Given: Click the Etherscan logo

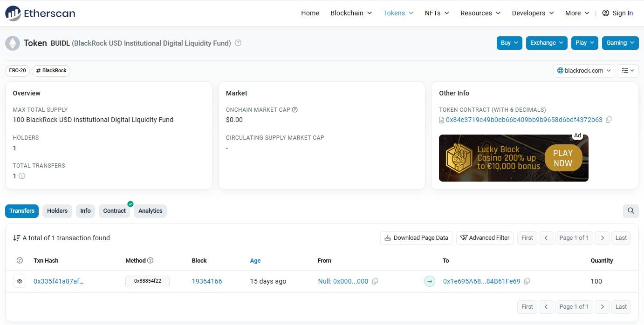Looking at the screenshot, I should [x=40, y=13].
